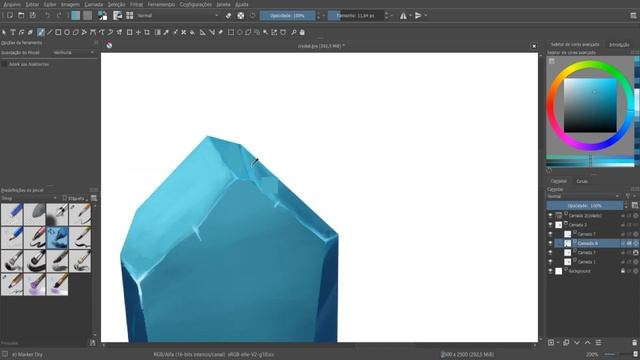Adjust layer opacity slider

click(584, 206)
